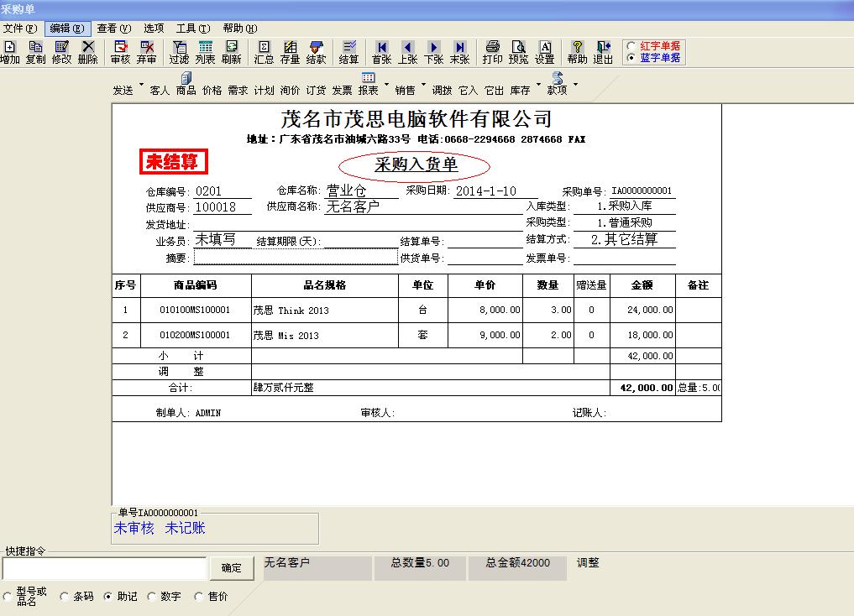This screenshot has width=854, height=616.
Task: Click the 审核 (audit) toolbar icon
Action: tap(120, 52)
